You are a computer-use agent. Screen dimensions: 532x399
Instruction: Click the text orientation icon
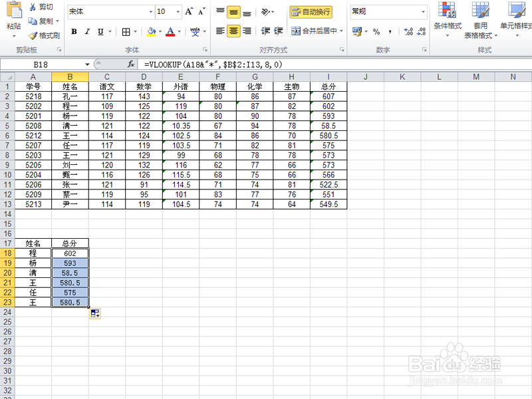click(x=266, y=12)
